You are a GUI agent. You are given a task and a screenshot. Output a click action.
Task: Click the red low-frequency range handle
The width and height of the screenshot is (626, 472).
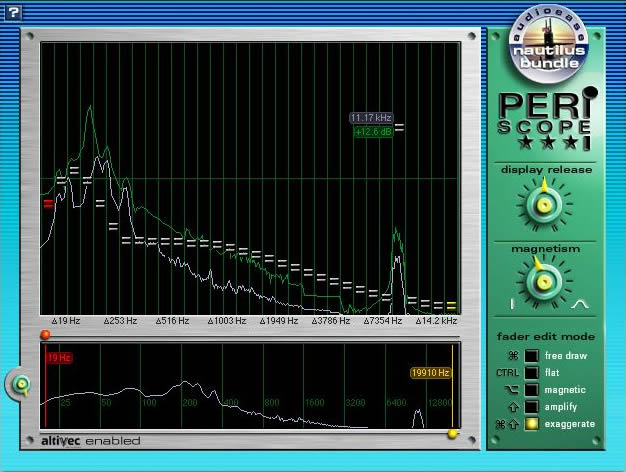click(45, 334)
